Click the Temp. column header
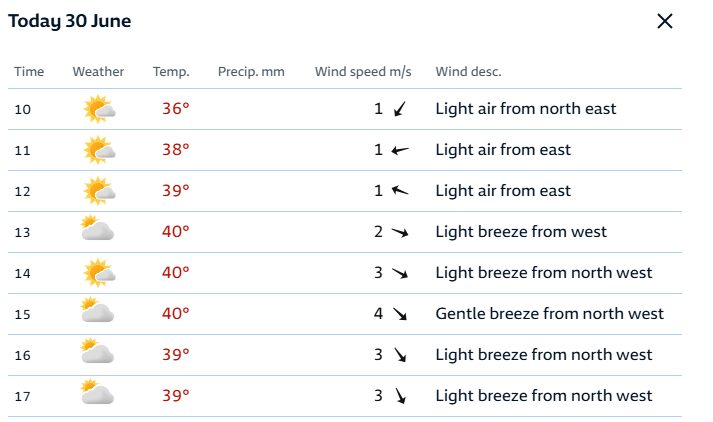 coord(171,72)
